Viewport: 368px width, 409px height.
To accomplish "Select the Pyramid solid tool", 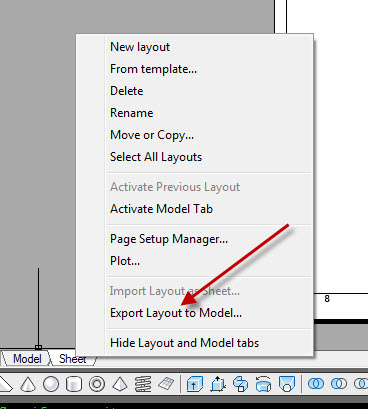I will (x=120, y=384).
